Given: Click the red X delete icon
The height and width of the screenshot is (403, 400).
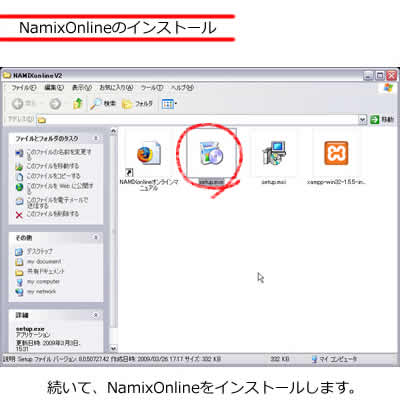Looking at the screenshot, I should (x=19, y=215).
